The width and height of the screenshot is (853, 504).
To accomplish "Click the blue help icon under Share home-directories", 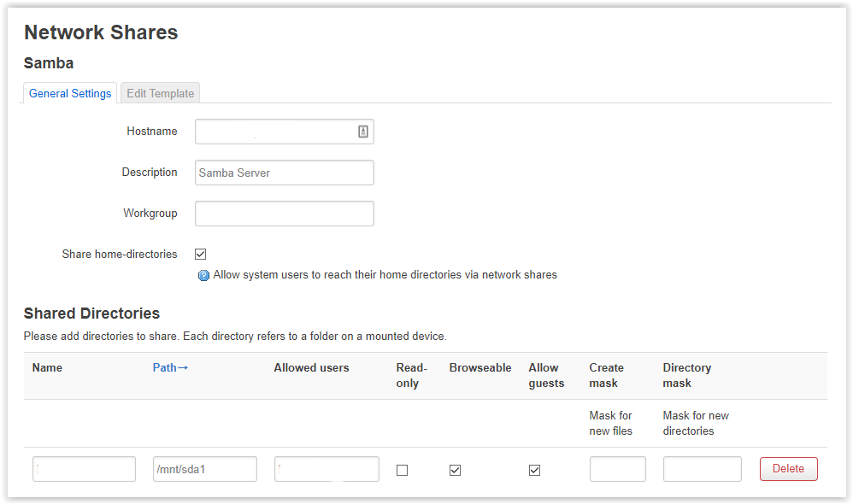I will (x=203, y=276).
